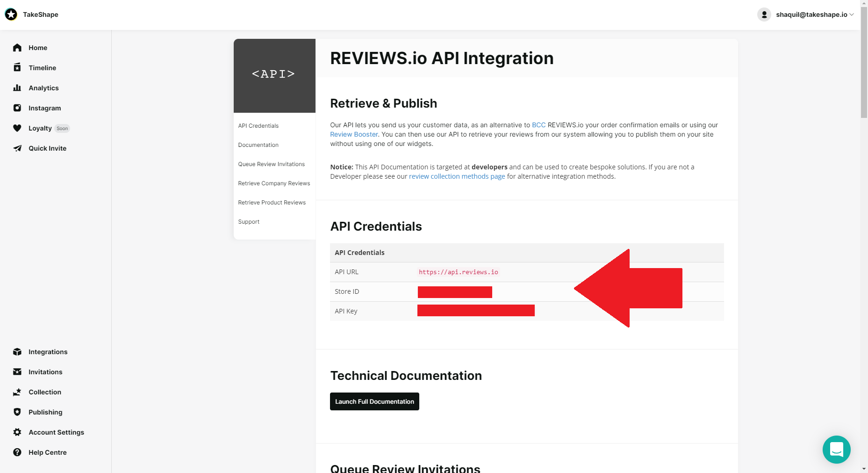Click the TakeShape brand name
Viewport: 868px width, 473px height.
click(x=41, y=15)
